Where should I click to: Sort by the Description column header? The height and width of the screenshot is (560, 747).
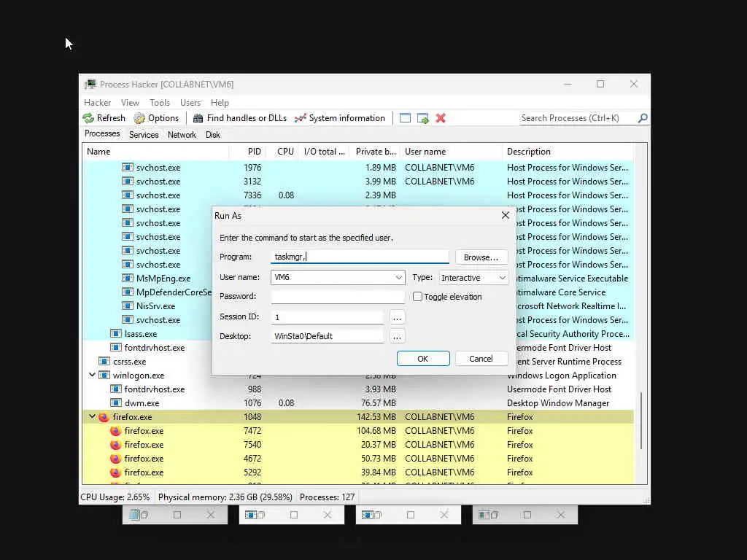pos(568,152)
